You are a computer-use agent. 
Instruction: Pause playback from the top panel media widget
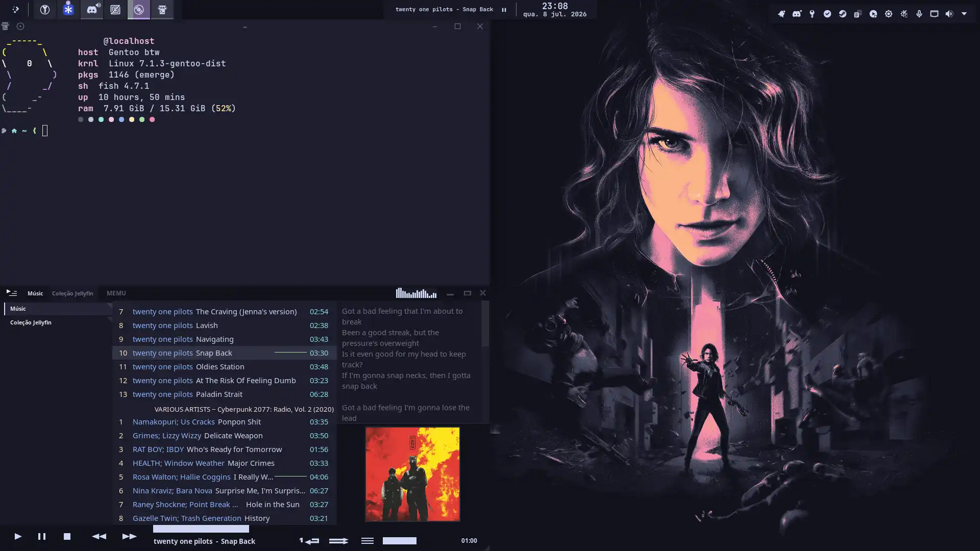click(504, 10)
